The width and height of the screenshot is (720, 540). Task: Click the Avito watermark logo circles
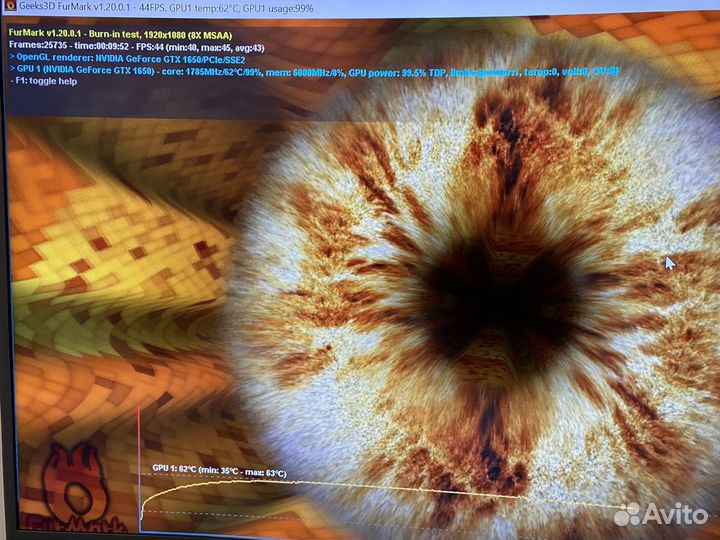click(627, 515)
